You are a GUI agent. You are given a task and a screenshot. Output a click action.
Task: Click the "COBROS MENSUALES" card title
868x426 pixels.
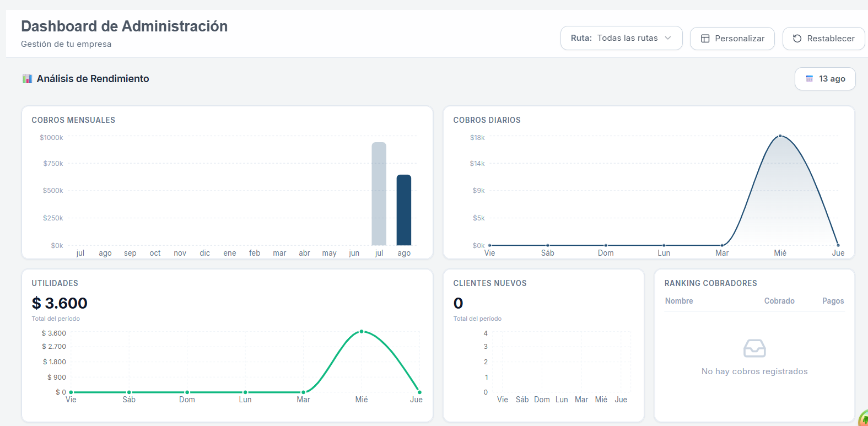click(x=73, y=120)
